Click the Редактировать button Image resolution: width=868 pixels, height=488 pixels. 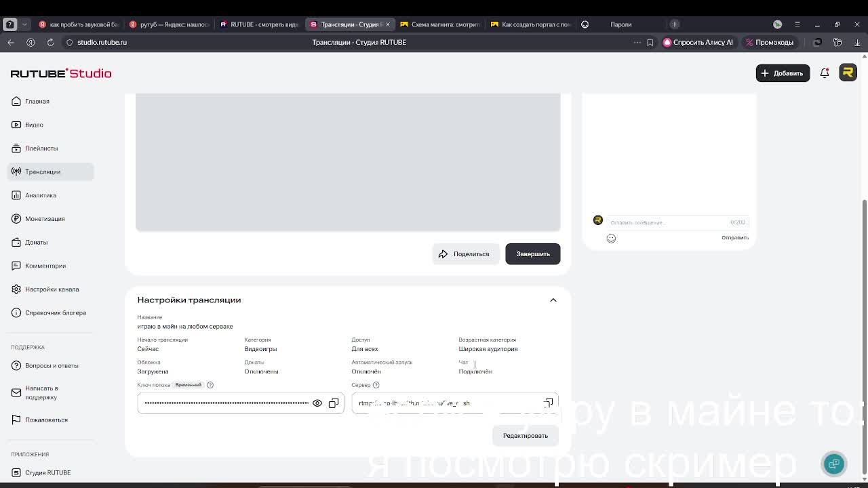526,436
